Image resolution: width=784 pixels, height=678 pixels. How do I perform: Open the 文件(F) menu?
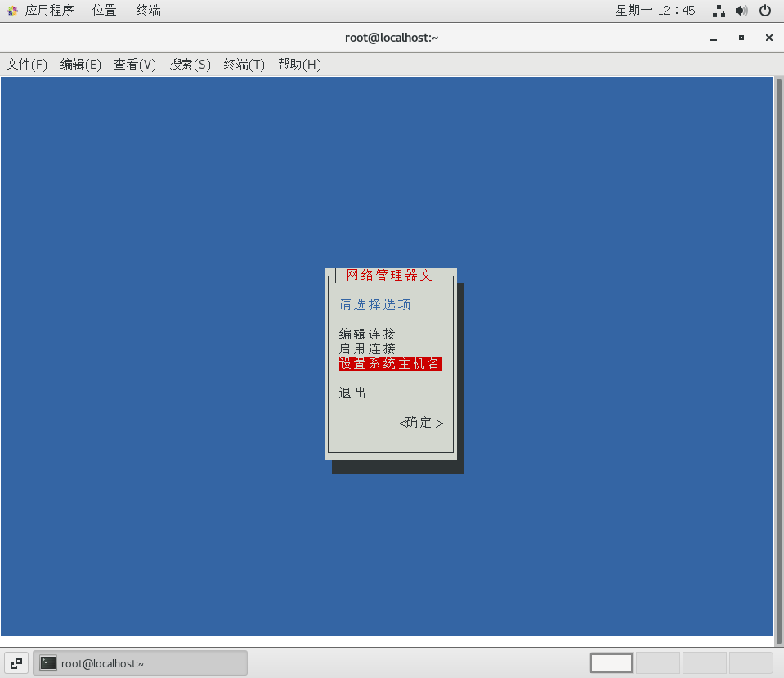pyautogui.click(x=26, y=65)
